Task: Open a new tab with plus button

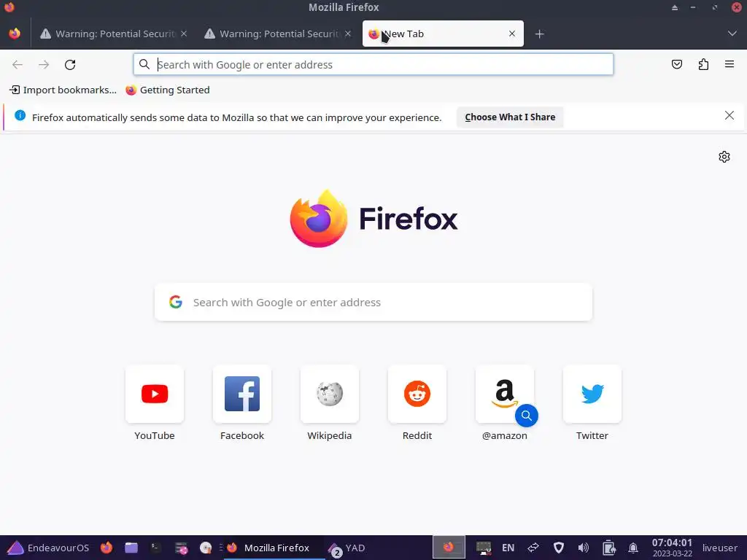Action: point(539,34)
